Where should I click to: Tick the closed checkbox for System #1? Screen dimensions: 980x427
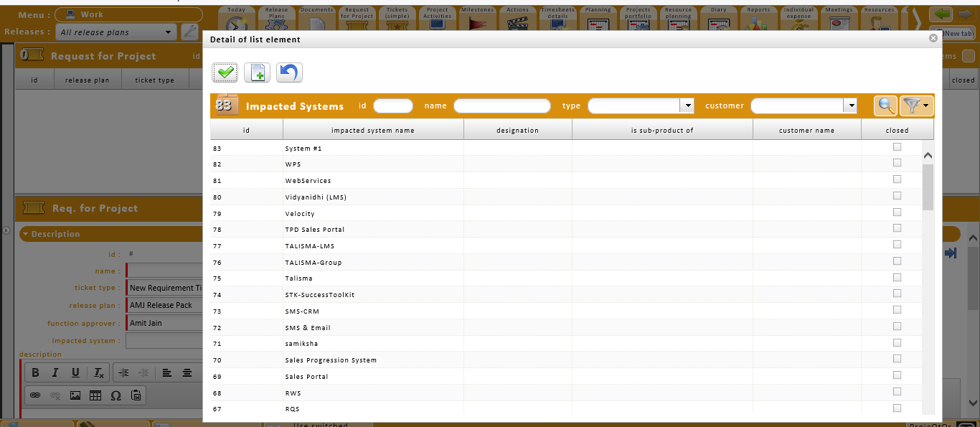(x=897, y=147)
